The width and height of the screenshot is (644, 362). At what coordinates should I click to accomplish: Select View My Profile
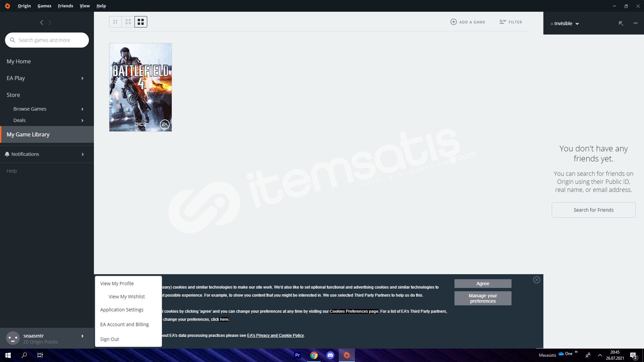(117, 284)
